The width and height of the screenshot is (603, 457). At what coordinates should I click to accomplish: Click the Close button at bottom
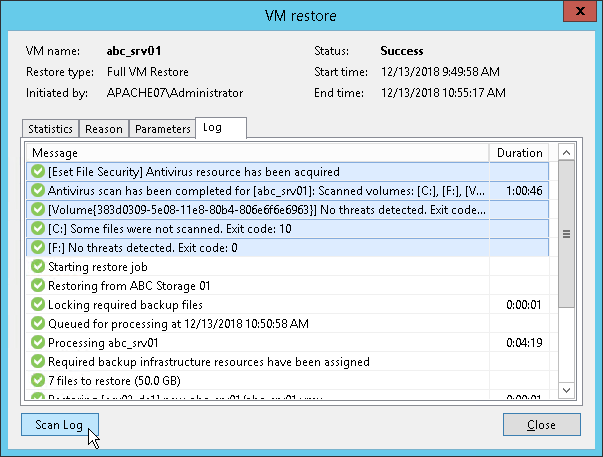coord(541,425)
